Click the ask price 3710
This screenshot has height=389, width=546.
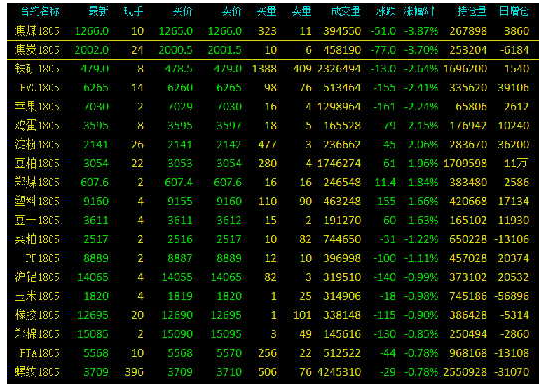[x=229, y=372]
